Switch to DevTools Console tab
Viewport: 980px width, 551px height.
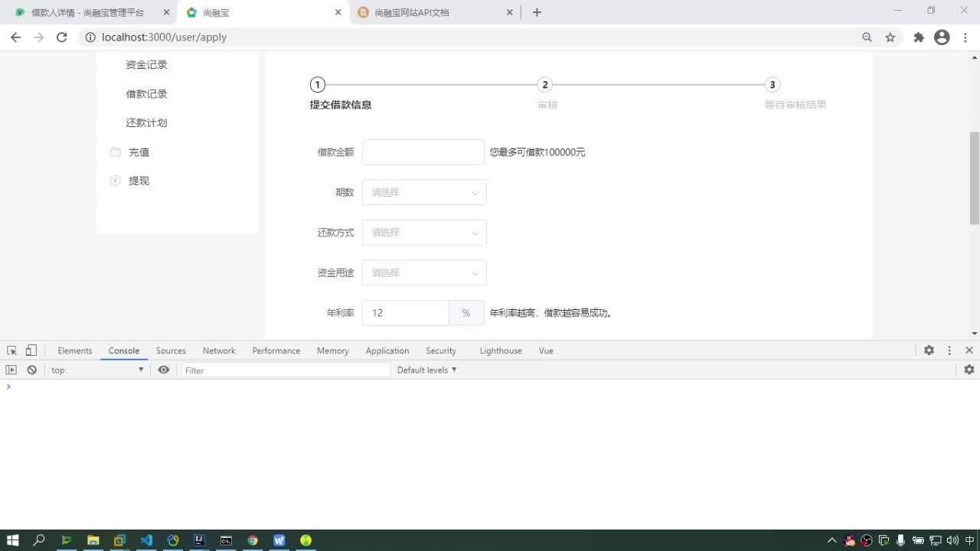pyautogui.click(x=124, y=350)
